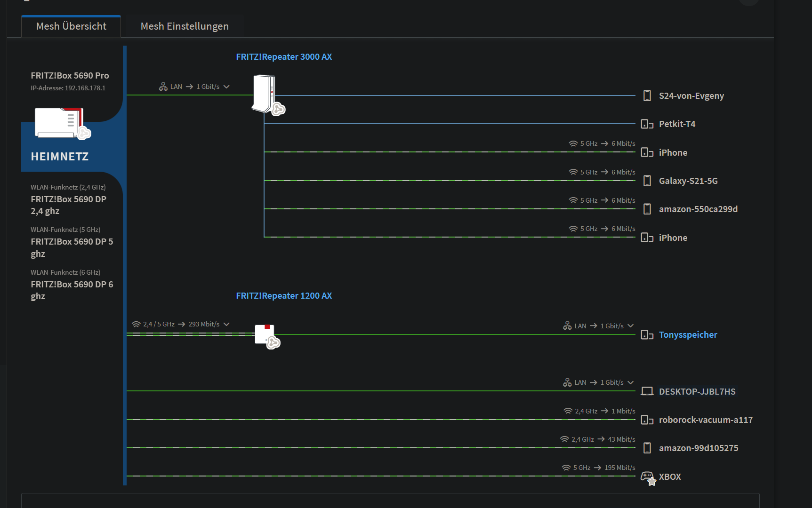
Task: Click the device icon of iPhone below amazon-550ca299d
Action: click(x=647, y=238)
